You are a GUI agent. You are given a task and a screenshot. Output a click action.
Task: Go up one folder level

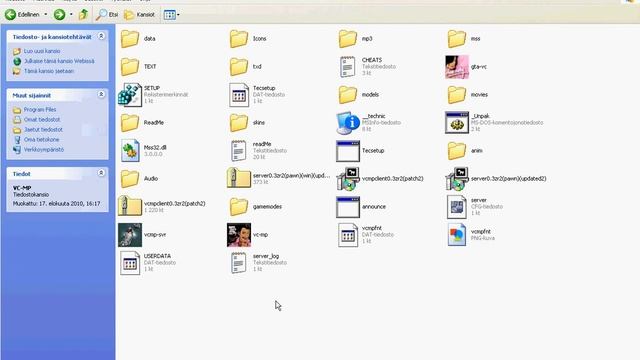[84, 15]
